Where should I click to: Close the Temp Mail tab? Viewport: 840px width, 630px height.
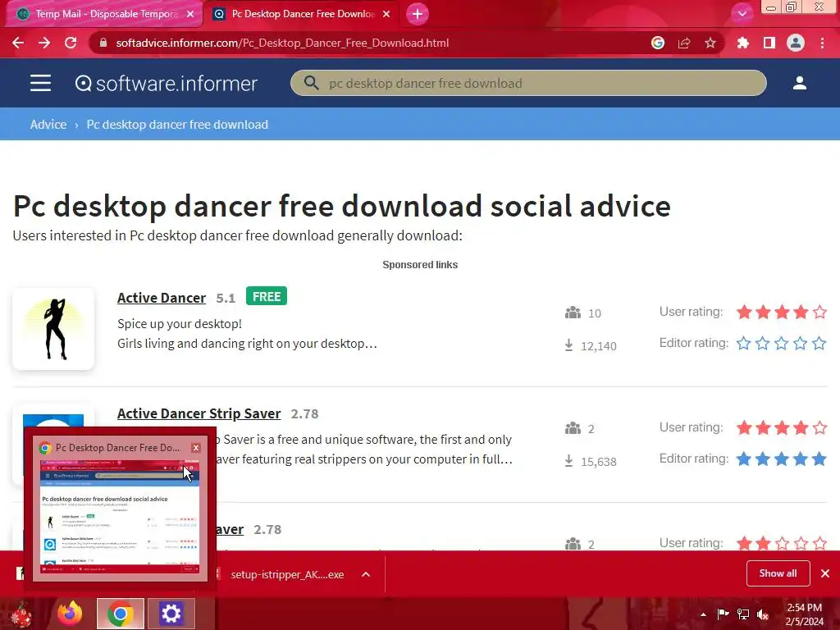pos(190,14)
